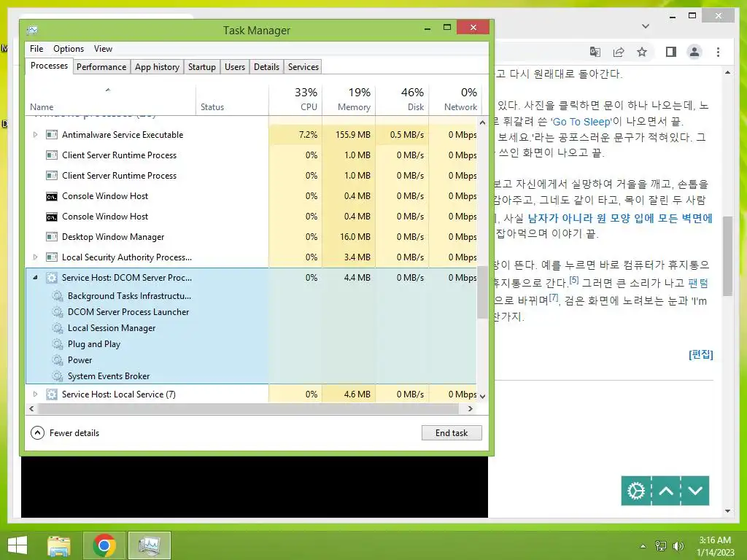Click the teal settings gear on the webpage
The width and height of the screenshot is (747, 560).
click(x=636, y=491)
